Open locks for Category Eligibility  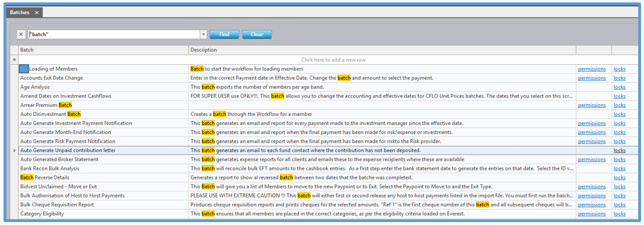point(620,214)
